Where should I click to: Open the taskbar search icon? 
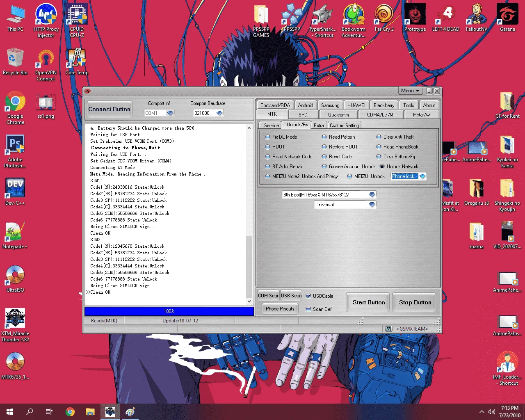(30, 411)
